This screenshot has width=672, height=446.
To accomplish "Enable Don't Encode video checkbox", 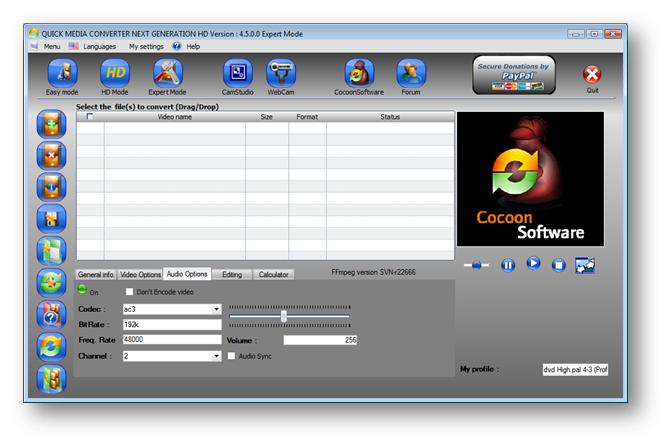I will click(129, 292).
